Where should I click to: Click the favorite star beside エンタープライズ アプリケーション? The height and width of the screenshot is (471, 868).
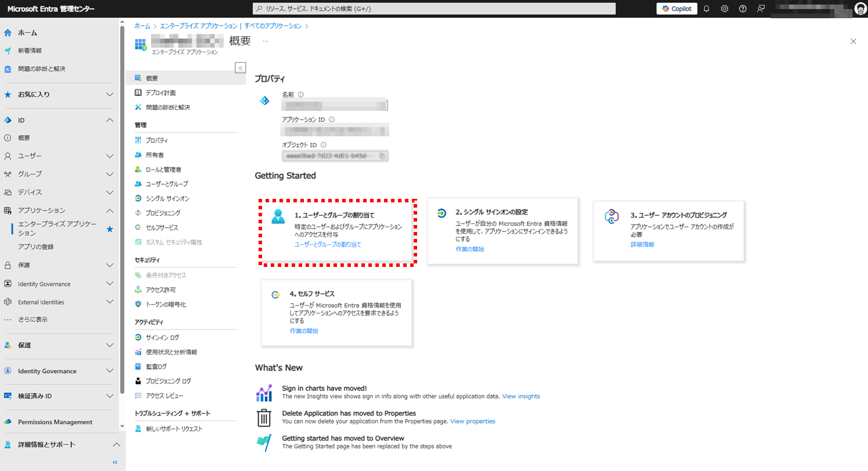pos(110,229)
